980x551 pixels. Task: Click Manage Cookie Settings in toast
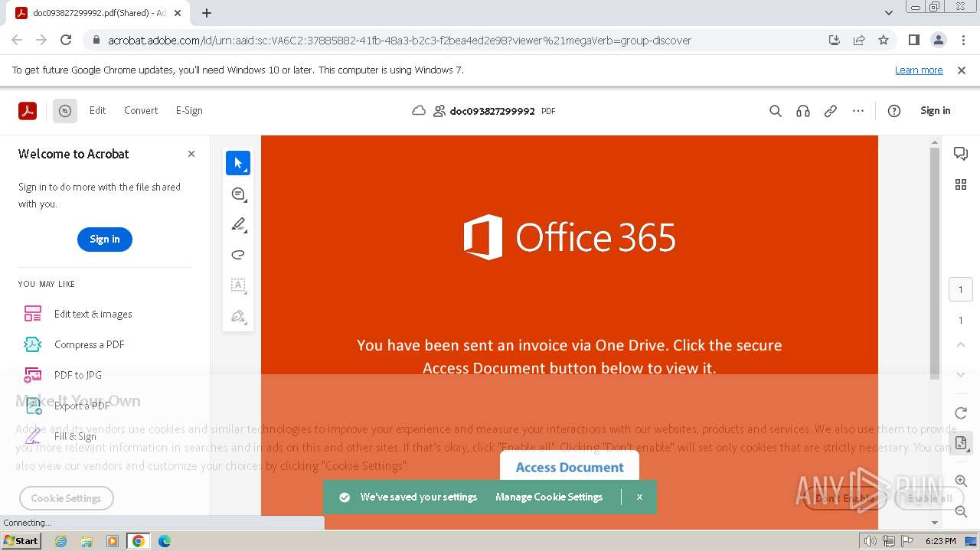(549, 497)
